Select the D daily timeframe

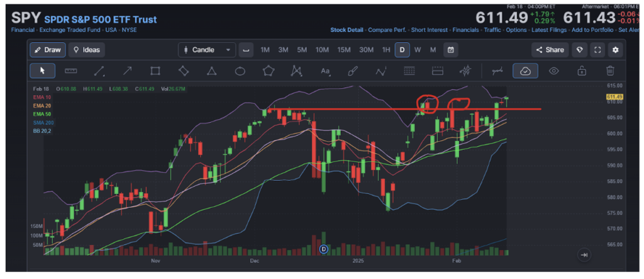pyautogui.click(x=402, y=50)
